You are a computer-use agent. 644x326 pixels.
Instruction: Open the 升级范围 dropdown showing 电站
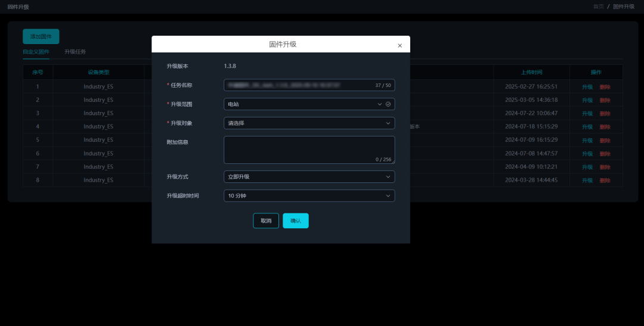click(x=309, y=104)
